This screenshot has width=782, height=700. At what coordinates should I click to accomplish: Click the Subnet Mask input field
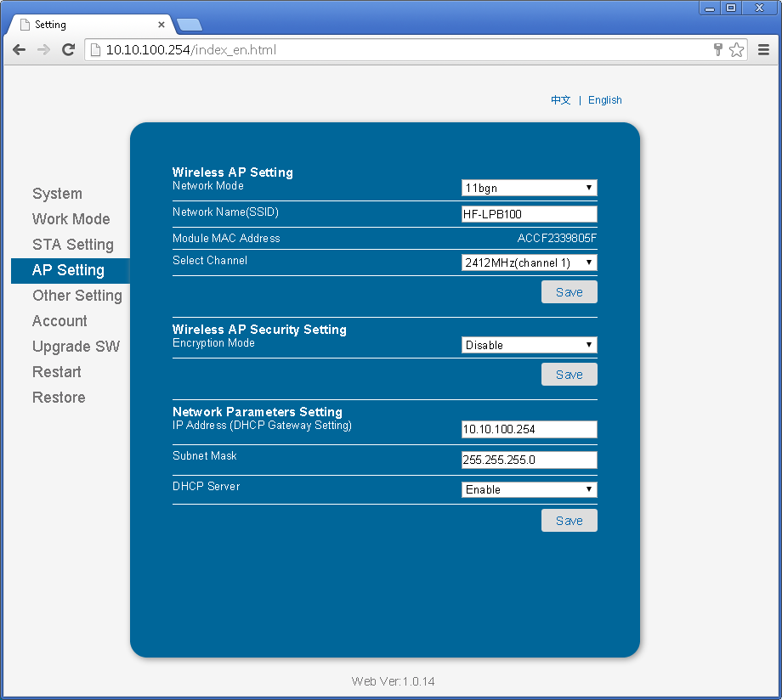pos(529,460)
